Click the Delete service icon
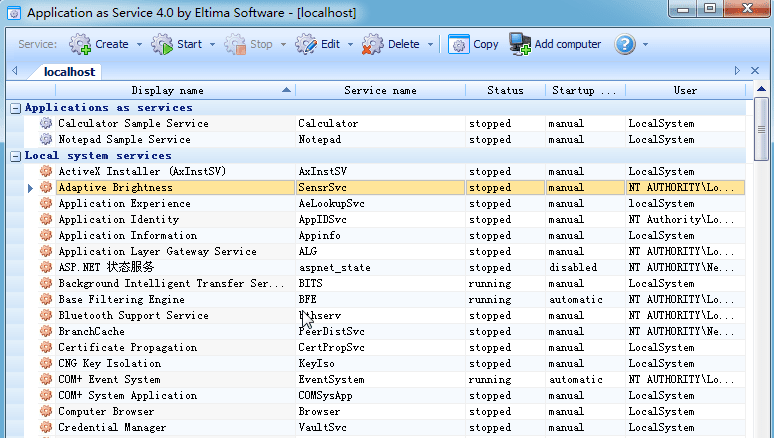Screen dimensions: 774x438 click(x=373, y=44)
